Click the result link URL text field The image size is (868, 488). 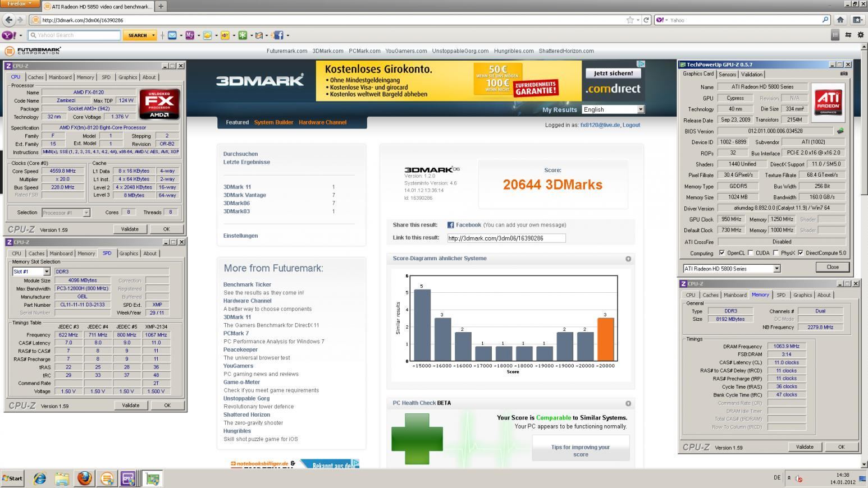506,238
